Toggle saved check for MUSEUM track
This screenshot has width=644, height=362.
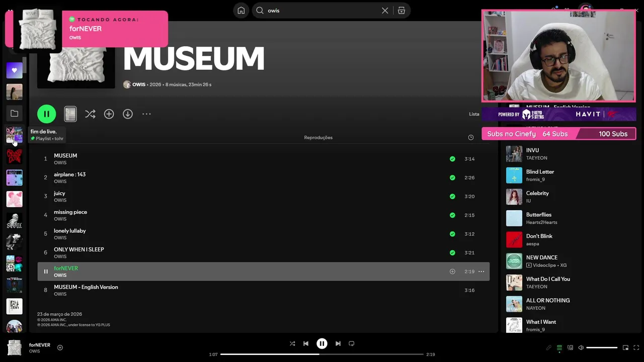(452, 159)
